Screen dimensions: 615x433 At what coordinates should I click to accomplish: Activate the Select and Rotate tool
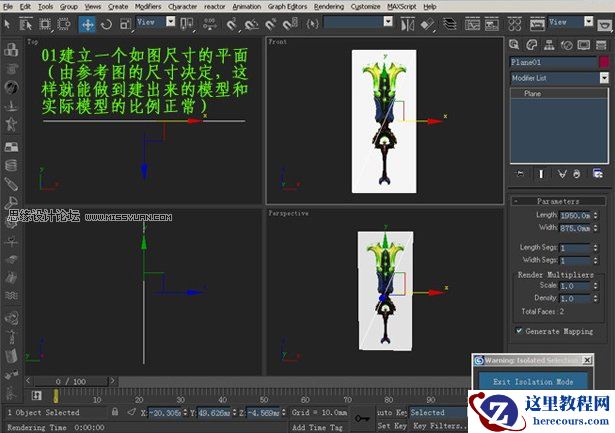point(106,24)
